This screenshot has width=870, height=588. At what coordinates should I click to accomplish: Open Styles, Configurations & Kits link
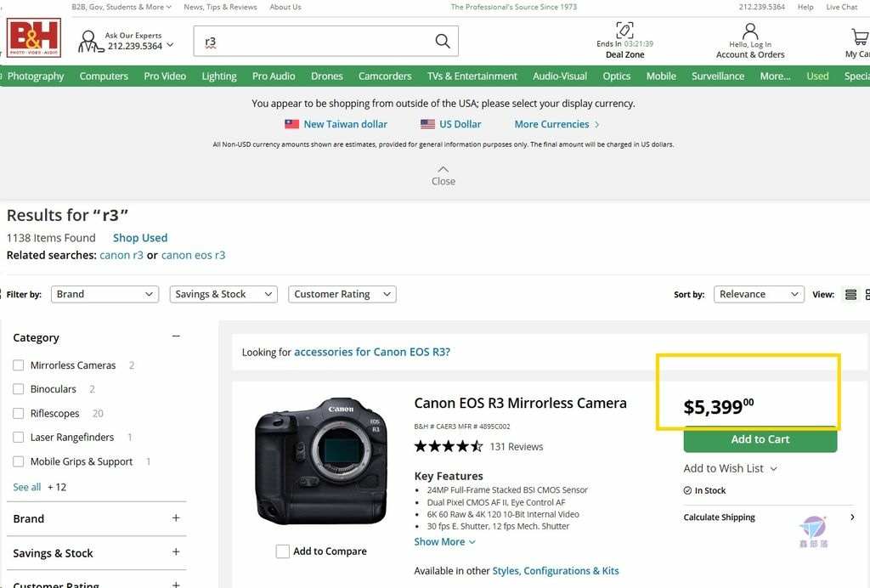556,571
